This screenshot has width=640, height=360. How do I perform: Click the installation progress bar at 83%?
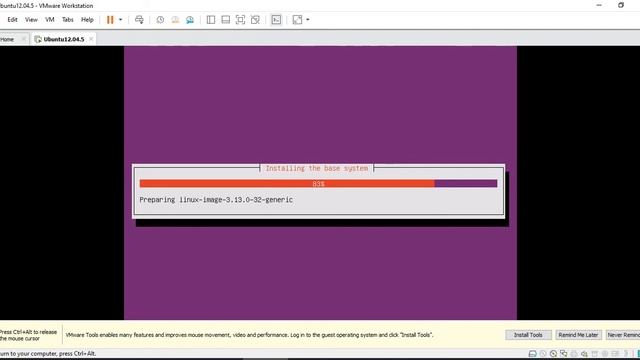coord(318,184)
